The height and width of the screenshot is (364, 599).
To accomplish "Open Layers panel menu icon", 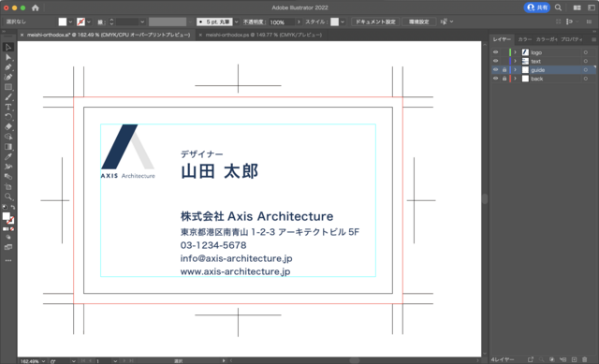I will click(593, 39).
